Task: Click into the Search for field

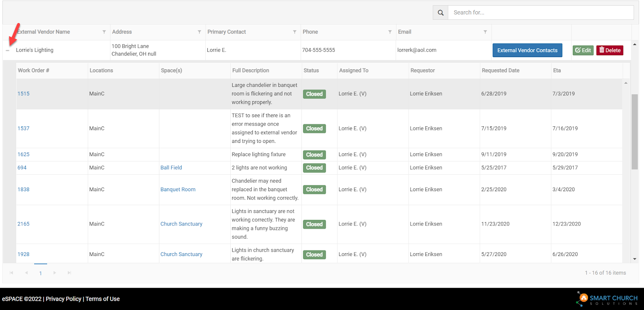Action: 541,12
